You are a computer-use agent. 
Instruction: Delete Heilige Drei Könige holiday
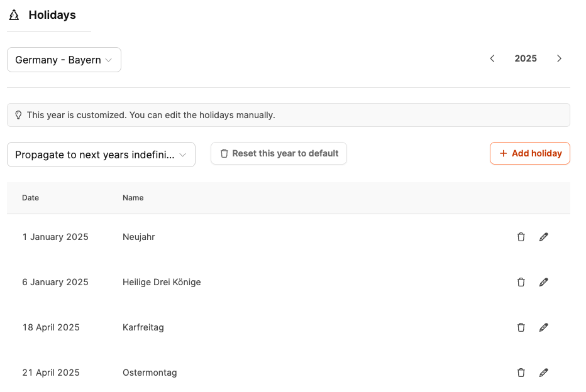pos(521,282)
